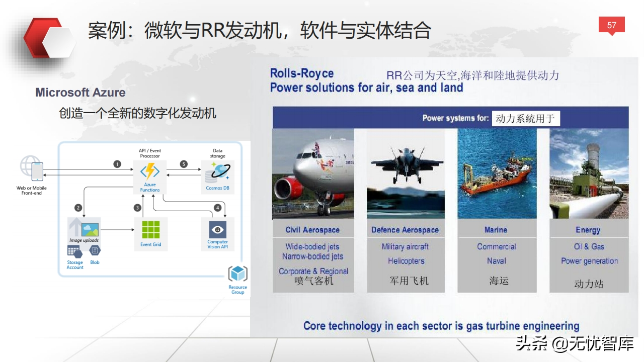Click the "军用飞机" translation text
This screenshot has height=362, width=644.
(x=409, y=281)
